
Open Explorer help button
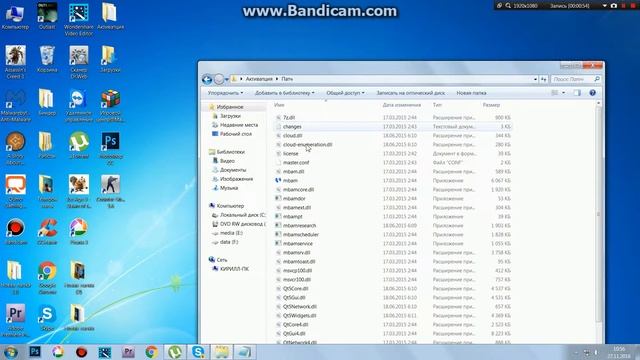pyautogui.click(x=592, y=93)
